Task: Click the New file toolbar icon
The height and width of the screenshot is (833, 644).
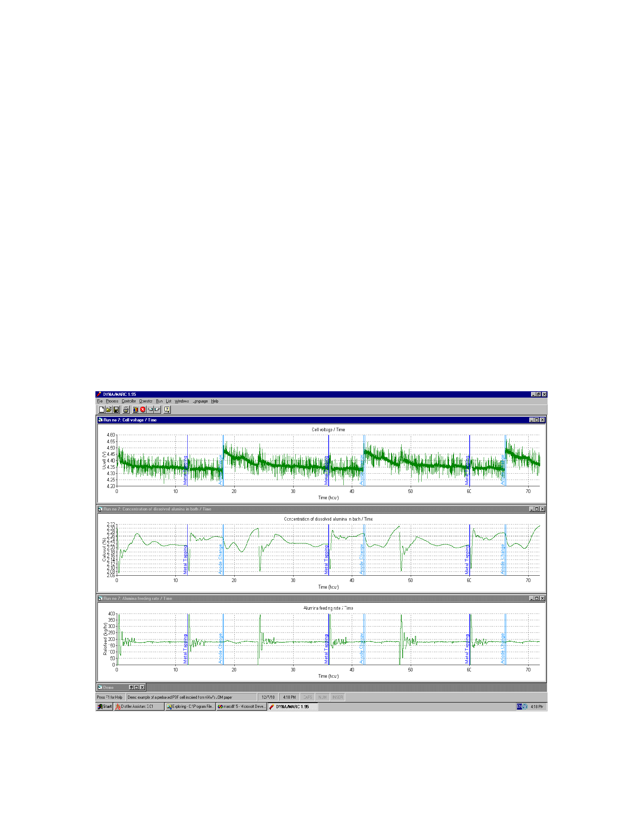Action: point(101,409)
